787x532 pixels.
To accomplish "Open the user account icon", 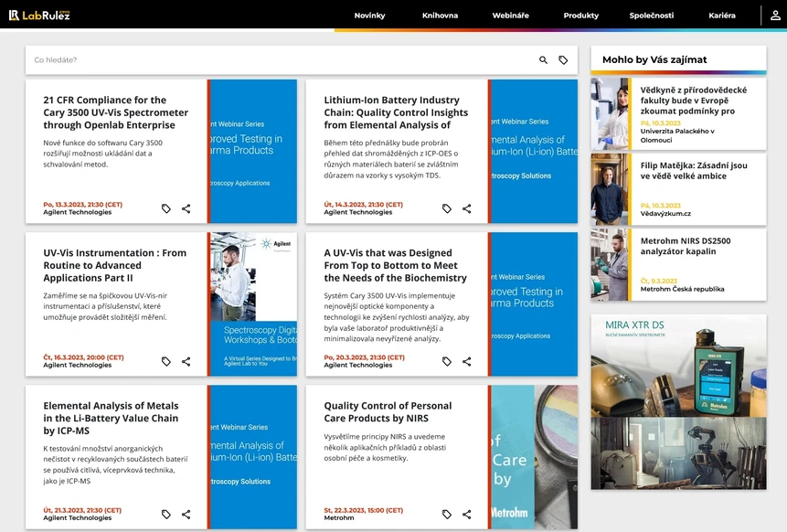I will pos(775,15).
